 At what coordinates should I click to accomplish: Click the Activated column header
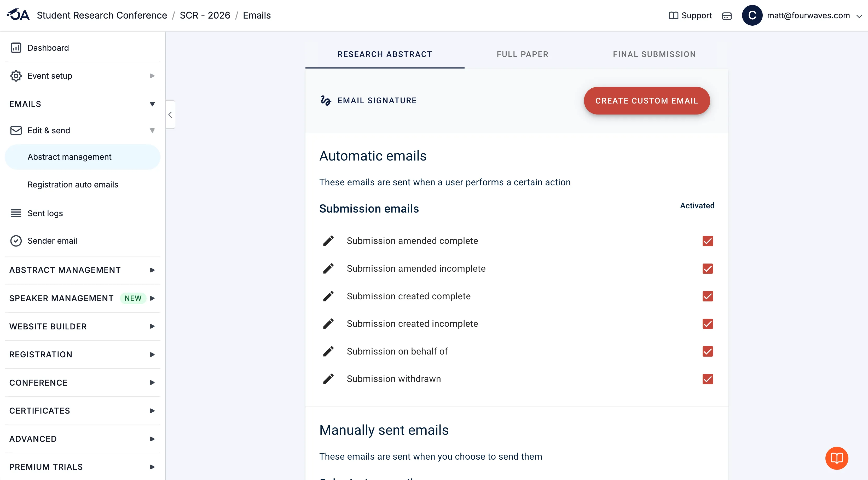697,205
